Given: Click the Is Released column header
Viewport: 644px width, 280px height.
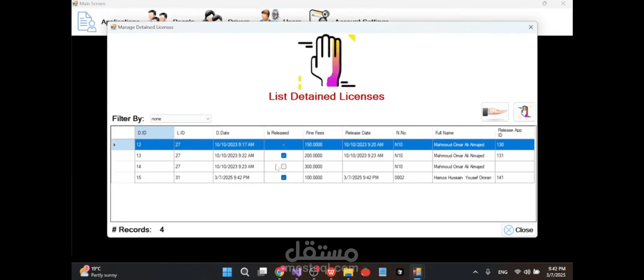Looking at the screenshot, I should click(x=283, y=133).
